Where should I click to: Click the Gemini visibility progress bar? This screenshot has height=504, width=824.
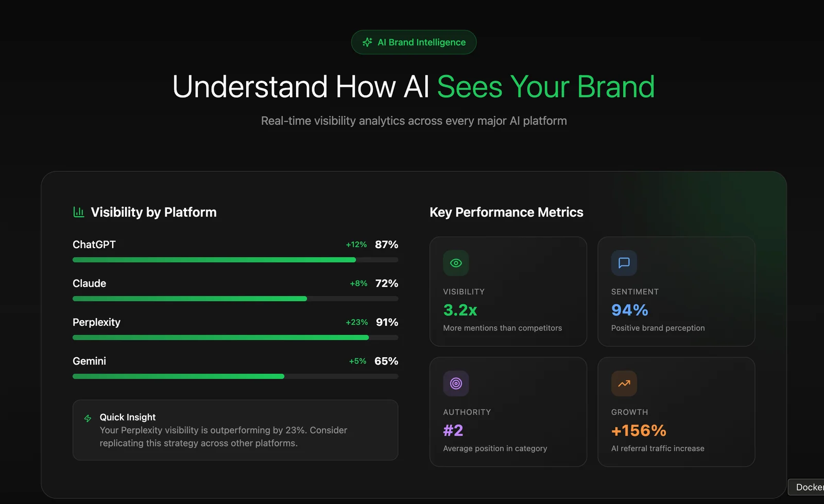[x=235, y=376]
